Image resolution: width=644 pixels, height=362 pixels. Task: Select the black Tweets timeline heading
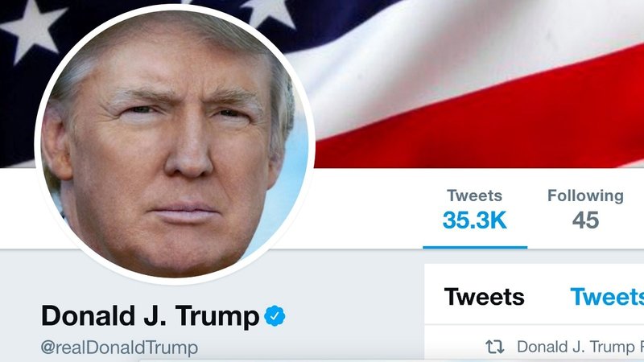(x=485, y=297)
